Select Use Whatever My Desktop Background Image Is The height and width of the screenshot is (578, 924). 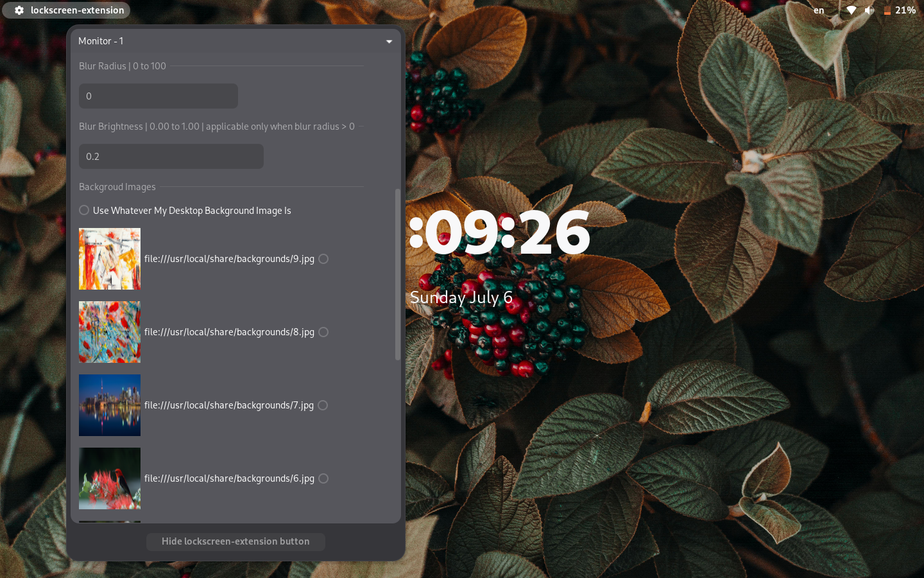point(84,210)
